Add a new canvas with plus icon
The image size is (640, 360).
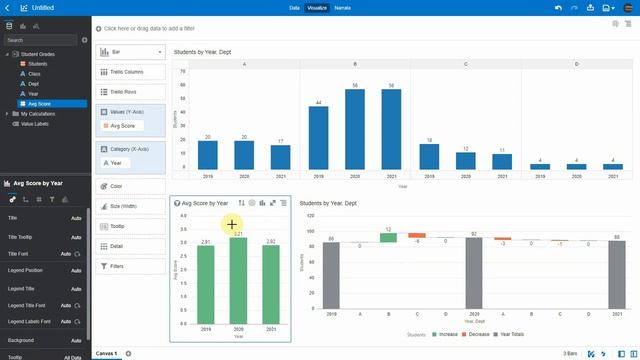128,353
